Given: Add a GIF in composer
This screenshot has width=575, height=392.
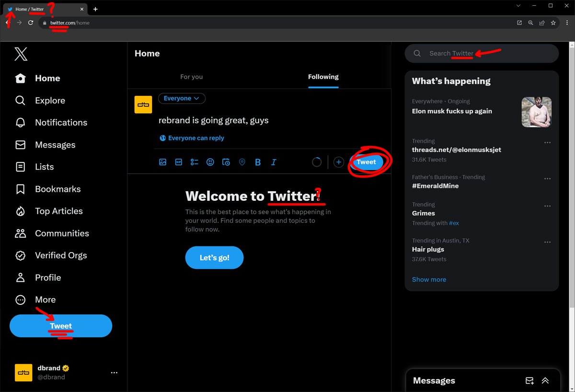Looking at the screenshot, I should coord(179,162).
